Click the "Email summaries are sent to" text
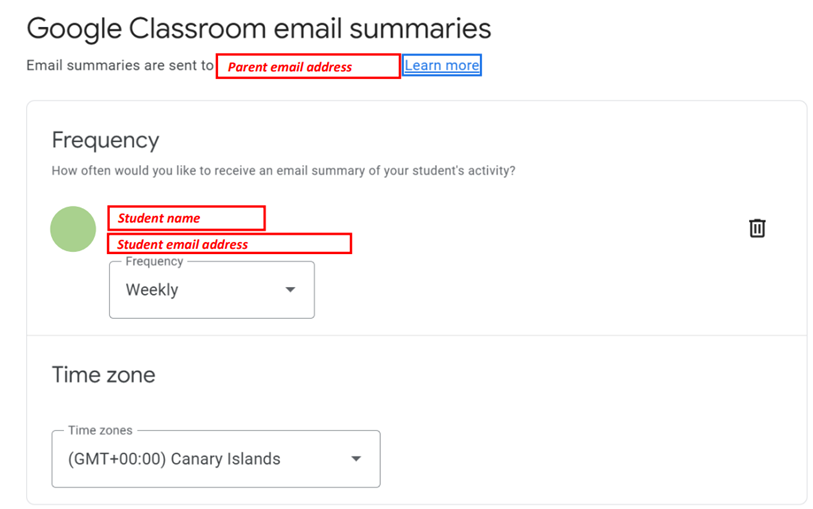This screenshot has height=509, width=813. click(x=120, y=66)
